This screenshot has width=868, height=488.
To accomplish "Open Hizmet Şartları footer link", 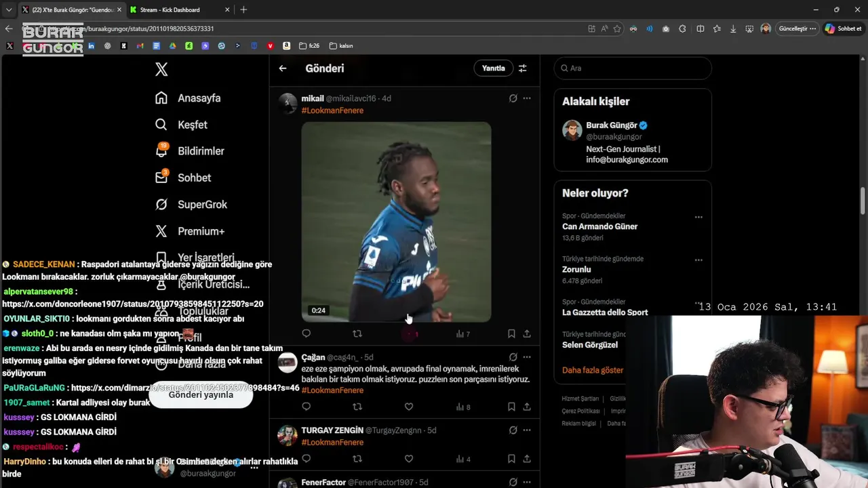I will coord(580,399).
